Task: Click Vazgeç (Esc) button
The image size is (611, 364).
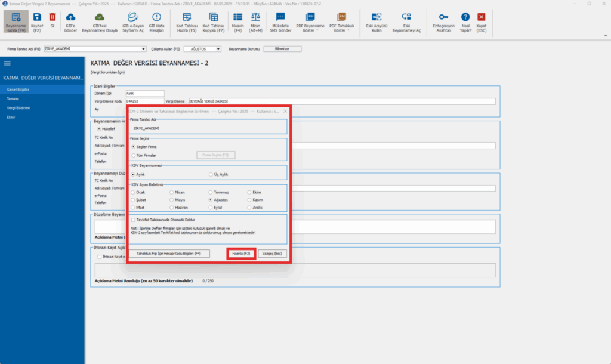Action: 272,254
